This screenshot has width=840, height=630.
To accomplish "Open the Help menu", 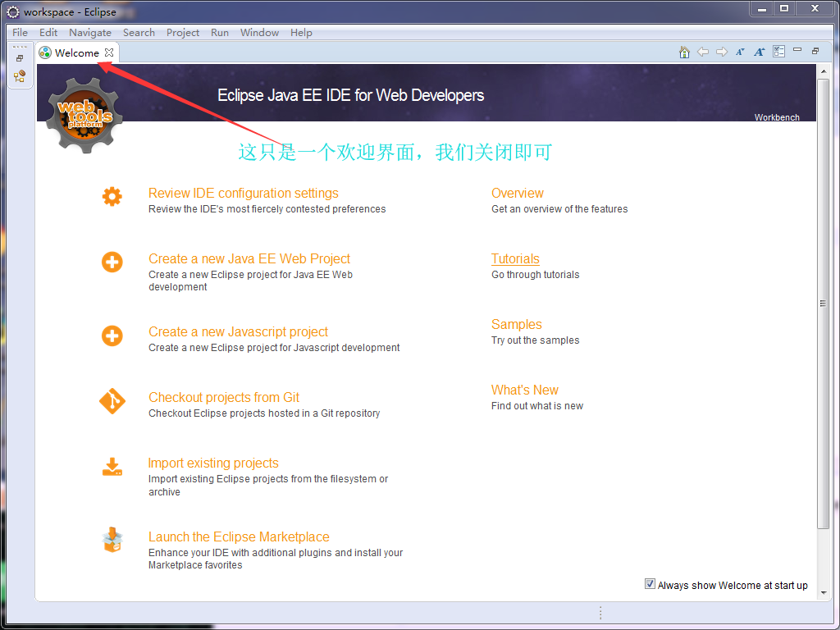I will (x=301, y=33).
